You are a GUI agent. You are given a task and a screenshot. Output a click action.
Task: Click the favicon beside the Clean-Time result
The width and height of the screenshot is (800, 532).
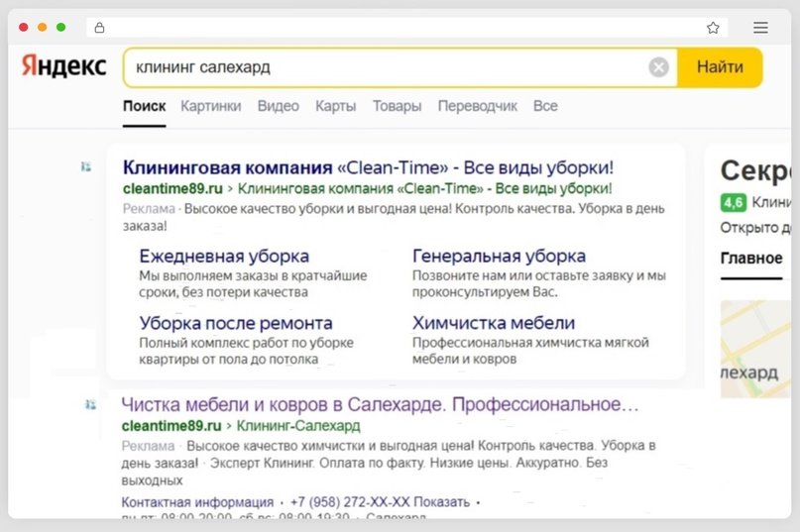pos(85,166)
